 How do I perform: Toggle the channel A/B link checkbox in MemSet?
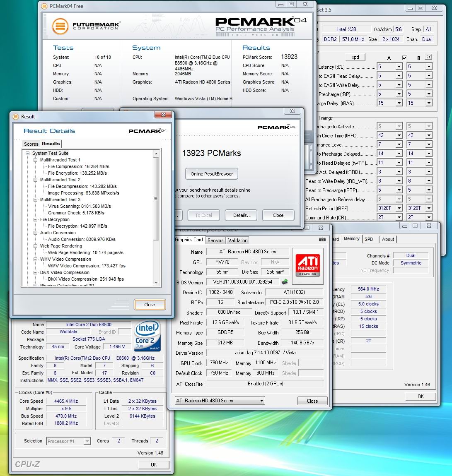point(404,58)
